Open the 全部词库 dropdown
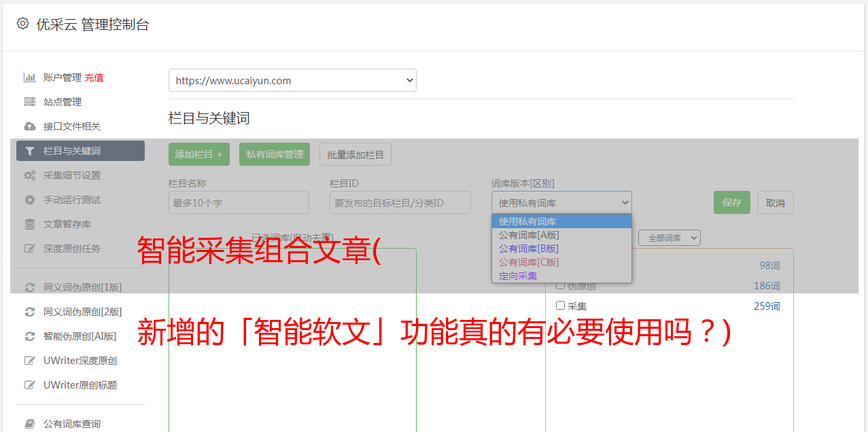The image size is (868, 432). pos(670,238)
